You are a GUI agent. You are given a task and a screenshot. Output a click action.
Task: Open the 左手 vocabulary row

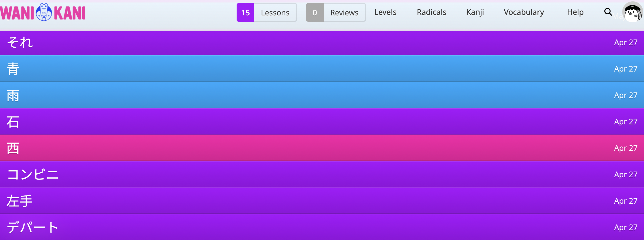pyautogui.click(x=322, y=201)
